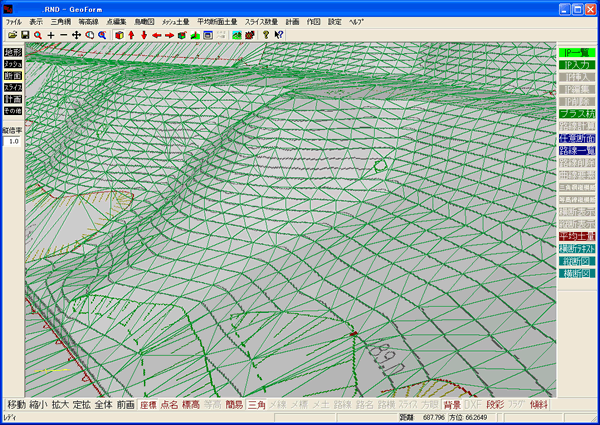Zoom in using the plus icon
600x425 pixels.
click(51, 35)
